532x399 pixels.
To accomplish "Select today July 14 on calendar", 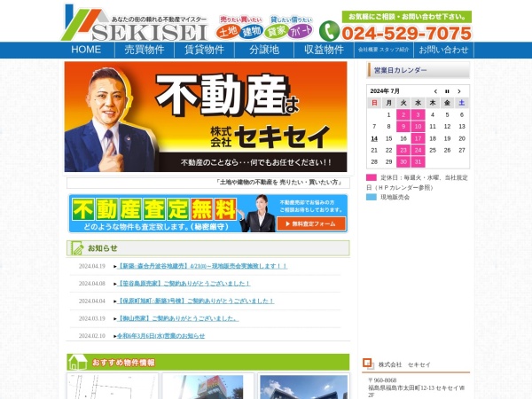I will (374, 138).
